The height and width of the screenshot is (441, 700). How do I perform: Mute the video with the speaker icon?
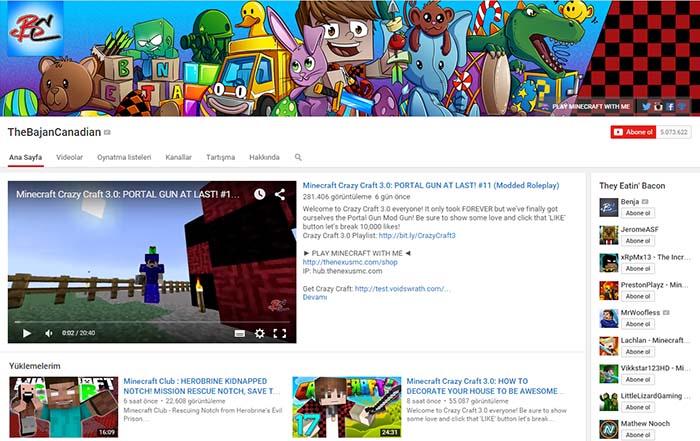point(47,333)
